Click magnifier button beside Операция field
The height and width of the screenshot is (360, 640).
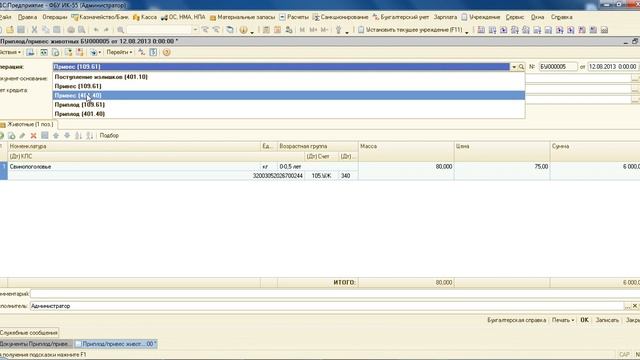coord(521,67)
